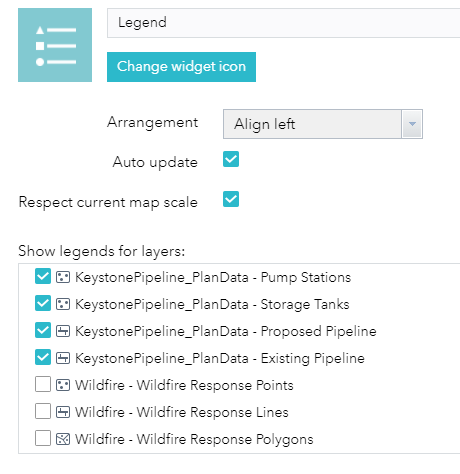Click the point icon for Wildfire Response Points
This screenshot has width=460, height=474.
(63, 385)
